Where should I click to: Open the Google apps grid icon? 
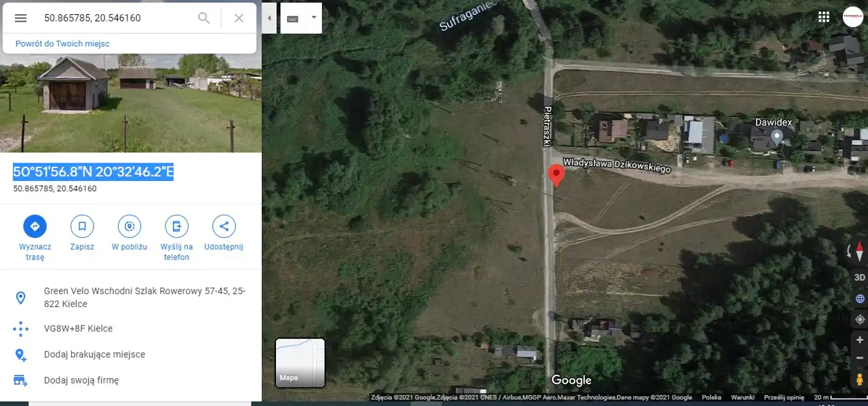point(824,17)
